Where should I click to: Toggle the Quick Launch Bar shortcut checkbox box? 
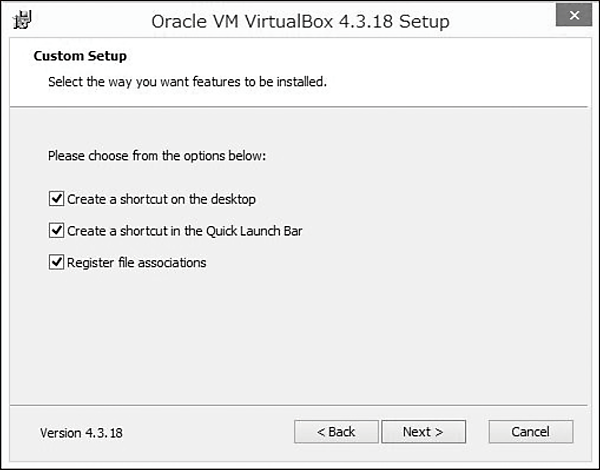coord(56,231)
